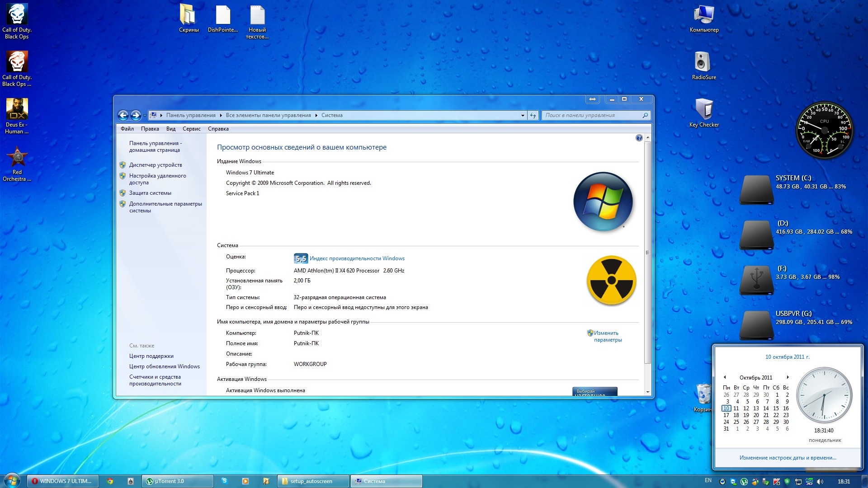The width and height of the screenshot is (868, 488).
Task: Go to previous month in calendar
Action: (725, 377)
